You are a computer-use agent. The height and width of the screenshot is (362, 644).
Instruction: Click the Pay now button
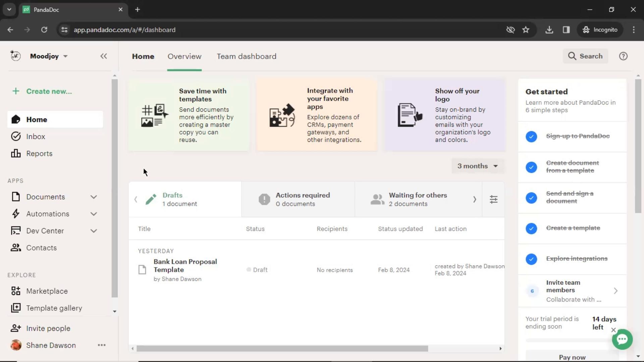[x=572, y=357]
